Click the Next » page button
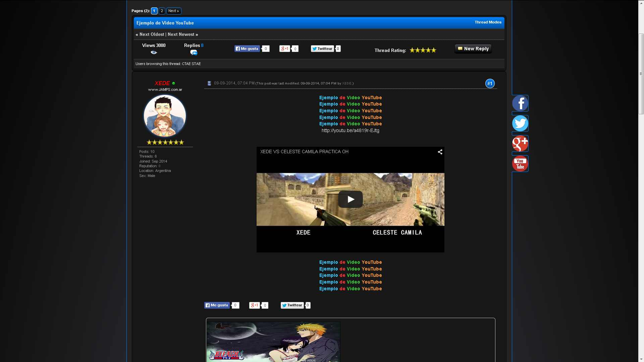 [173, 11]
